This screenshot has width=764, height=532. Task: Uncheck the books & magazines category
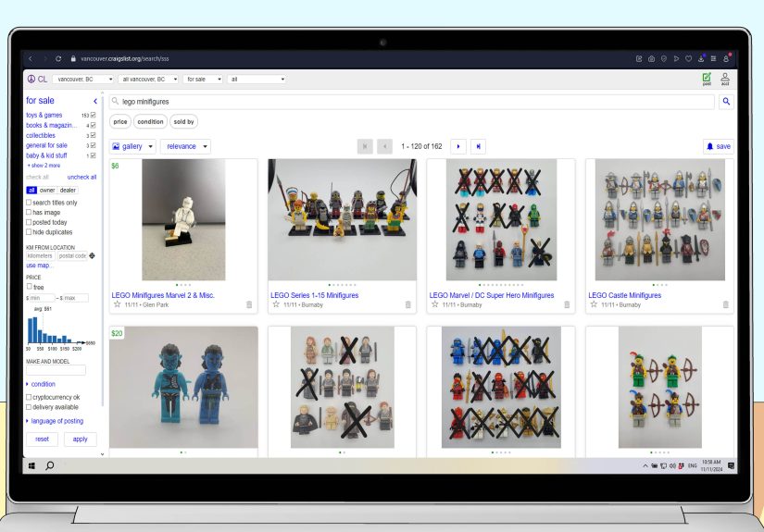point(93,125)
